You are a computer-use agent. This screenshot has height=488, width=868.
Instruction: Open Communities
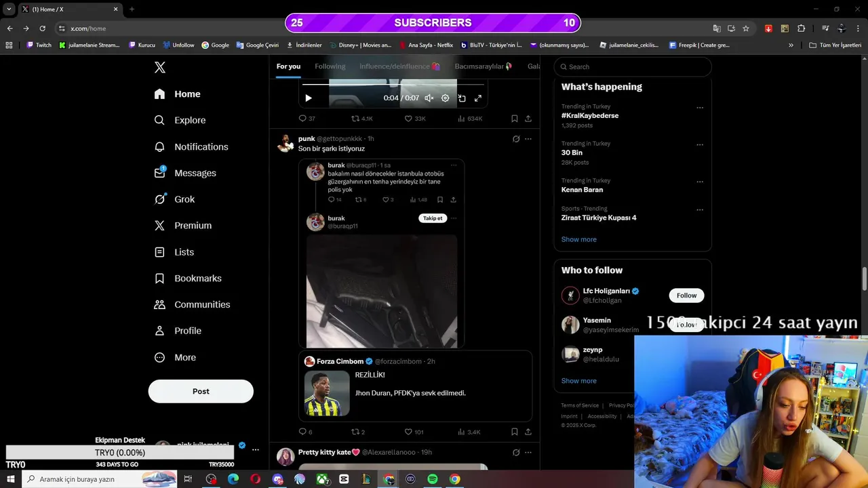pos(193,304)
